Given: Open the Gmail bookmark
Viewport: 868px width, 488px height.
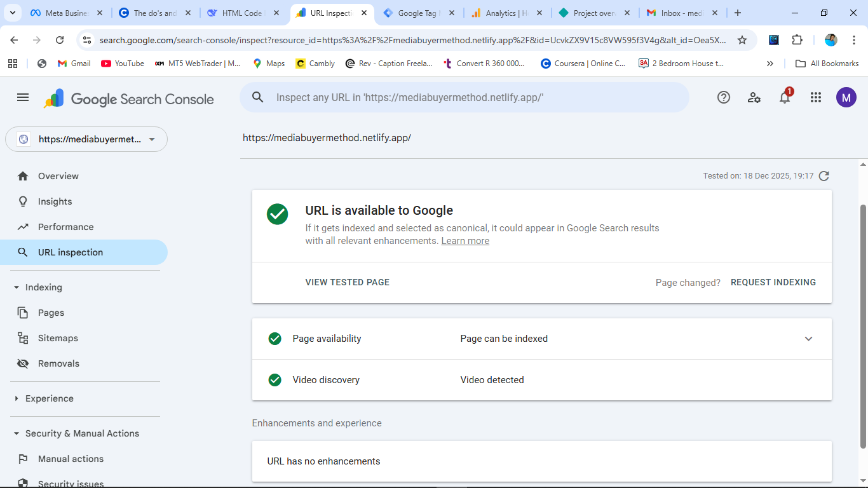Looking at the screenshot, I should 74,64.
